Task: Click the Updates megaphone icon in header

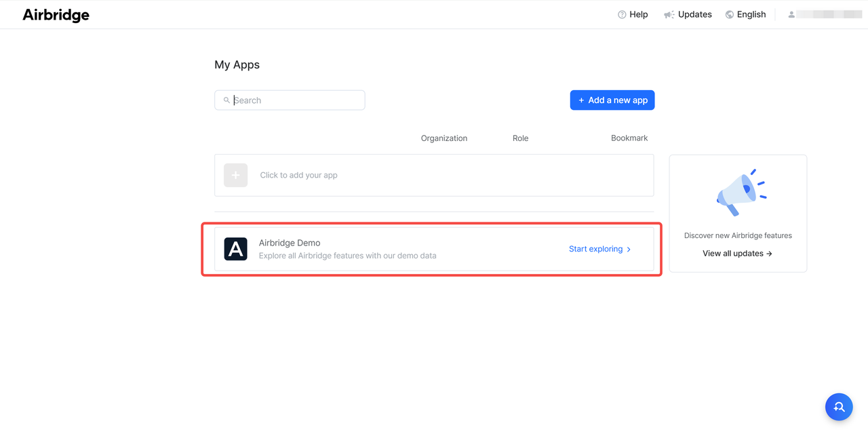Action: click(x=669, y=14)
